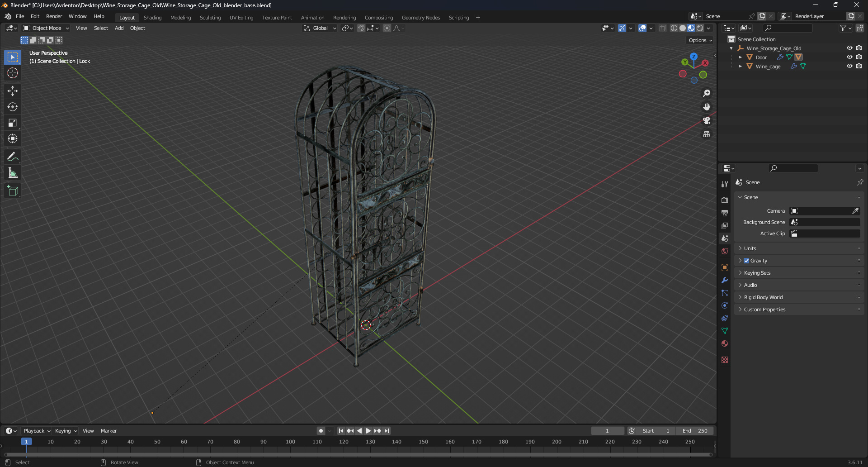The height and width of the screenshot is (467, 868).
Task: Activate the Move tool
Action: click(13, 91)
